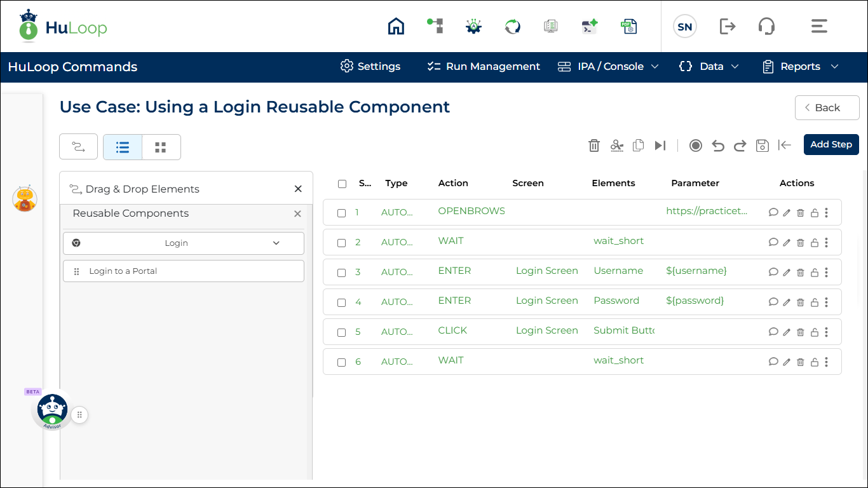Image resolution: width=868 pixels, height=488 pixels.
Task: Tick the checkbox for step 4 Password
Action: (x=342, y=302)
